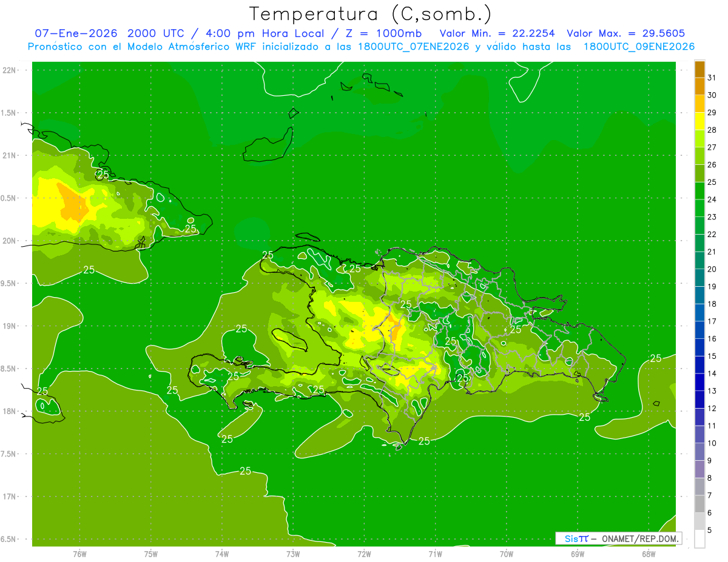Click the '2000 UTC' time label

pyautogui.click(x=157, y=33)
